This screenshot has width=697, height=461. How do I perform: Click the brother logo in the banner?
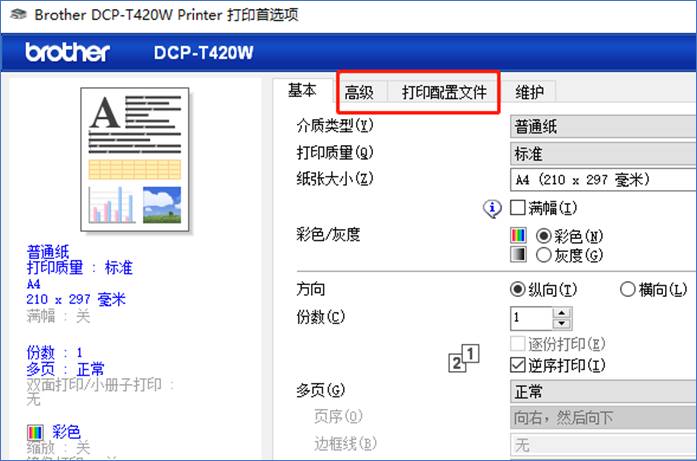point(67,52)
